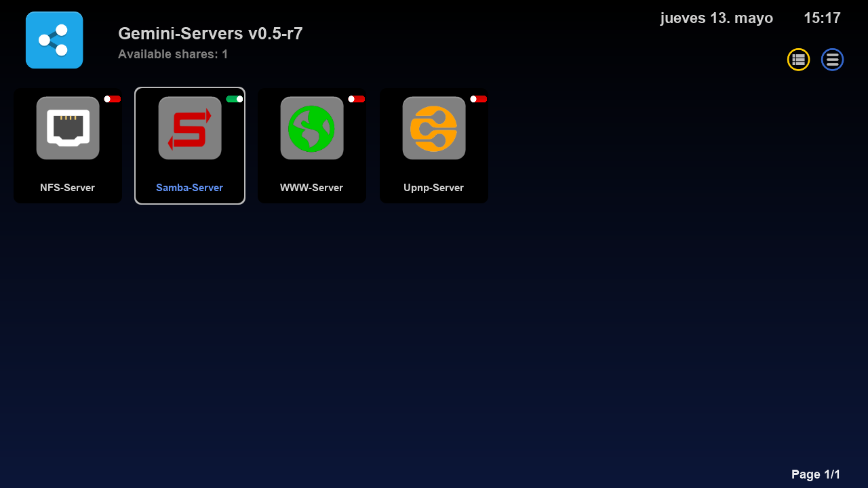Select the red Samba-Server icon
The width and height of the screenshot is (868, 488).
coord(190,128)
